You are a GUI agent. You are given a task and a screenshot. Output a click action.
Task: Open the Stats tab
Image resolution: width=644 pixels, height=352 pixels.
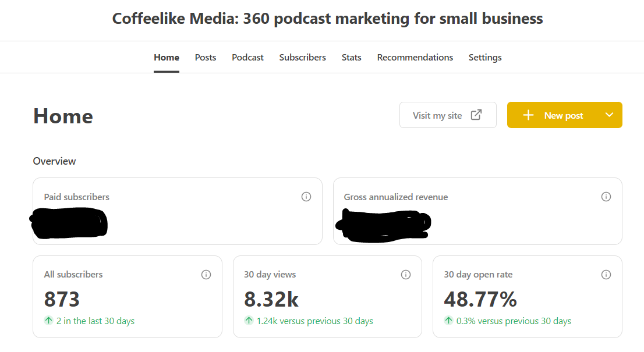point(352,58)
